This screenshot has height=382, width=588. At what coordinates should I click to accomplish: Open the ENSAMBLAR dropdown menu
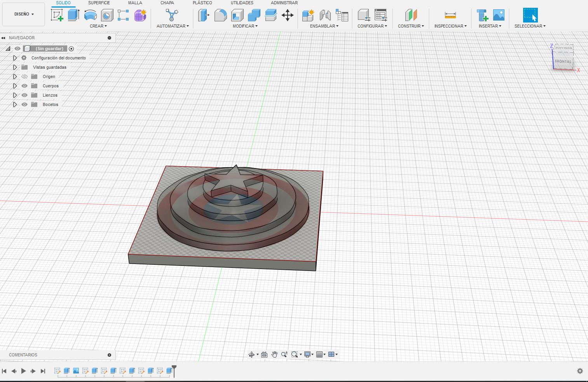(x=324, y=26)
